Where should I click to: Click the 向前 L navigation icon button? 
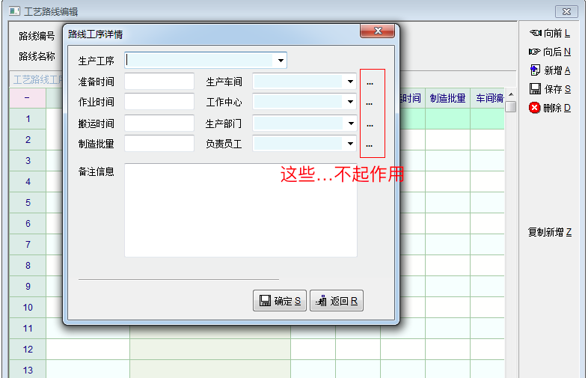coord(535,33)
